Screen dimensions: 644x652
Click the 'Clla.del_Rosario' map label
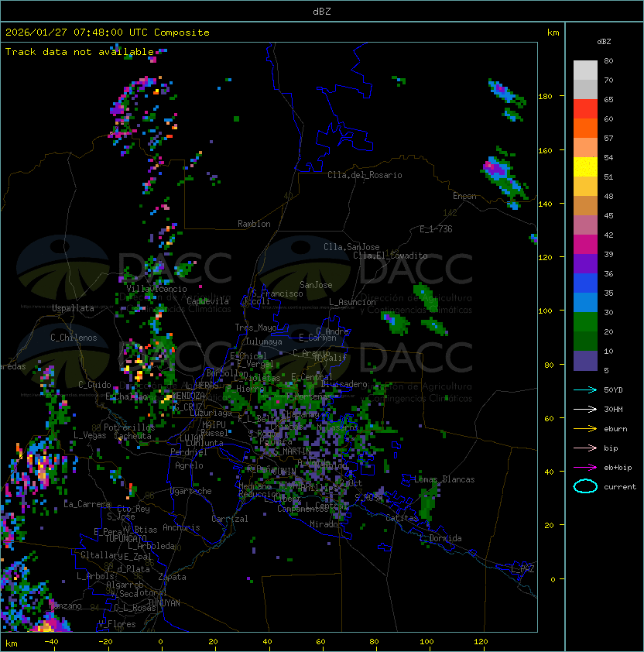click(365, 175)
